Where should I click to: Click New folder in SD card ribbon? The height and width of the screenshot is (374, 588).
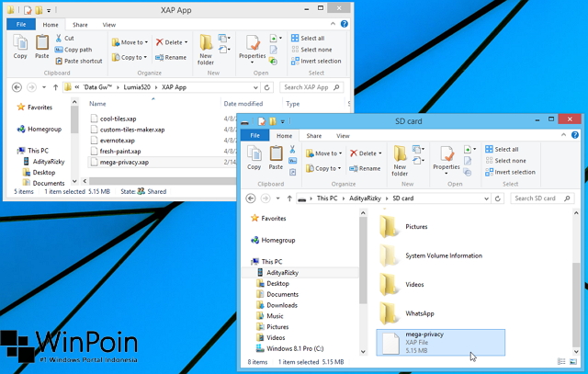(400, 161)
